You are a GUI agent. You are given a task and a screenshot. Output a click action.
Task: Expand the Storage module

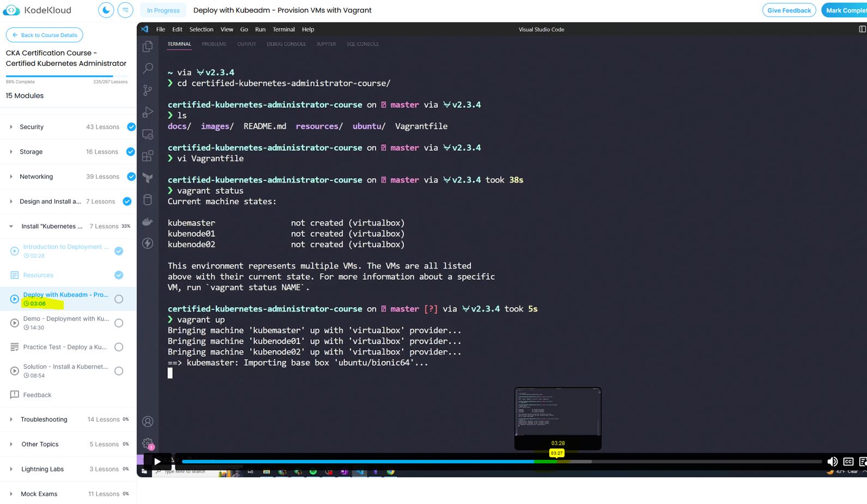tap(11, 151)
